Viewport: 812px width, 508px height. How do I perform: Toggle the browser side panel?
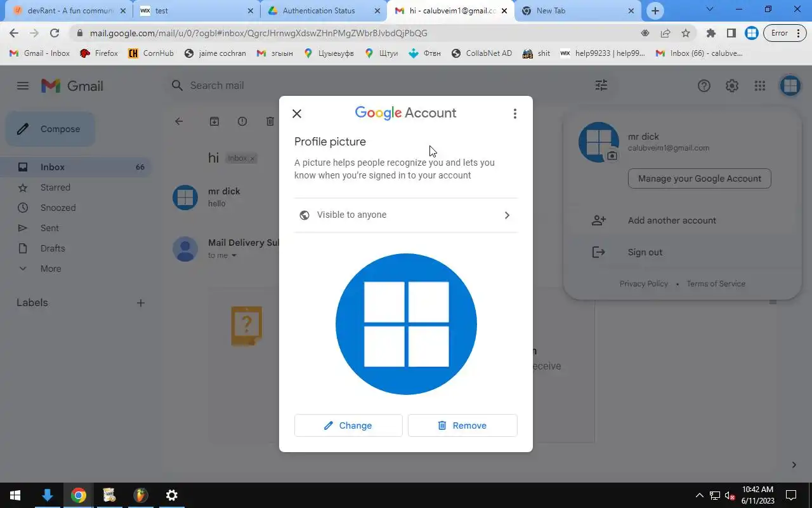731,33
